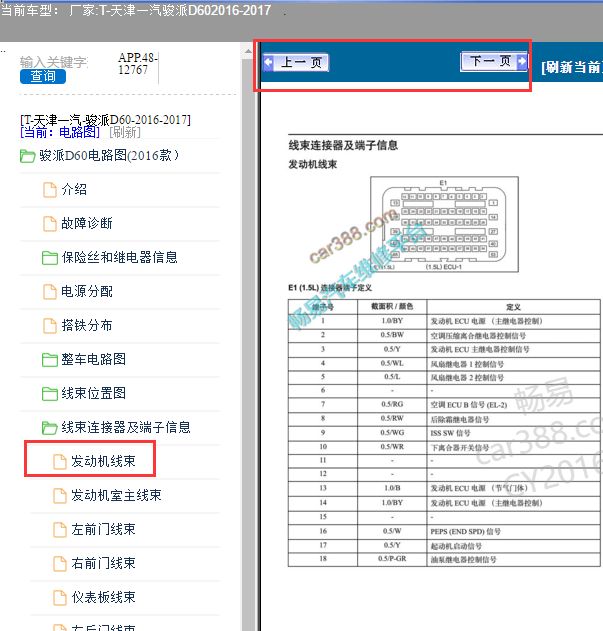This screenshot has height=631, width=603.
Task: Click the 搭铁分布 page icon
Action: (50, 325)
